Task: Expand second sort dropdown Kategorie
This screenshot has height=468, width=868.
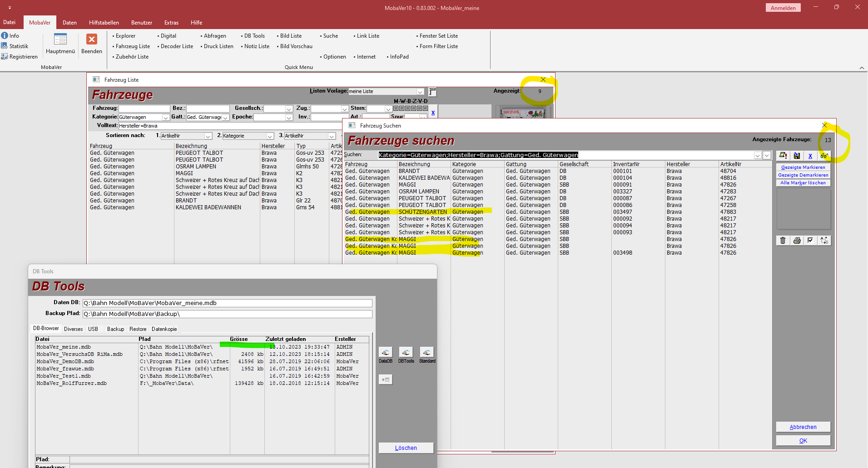Action: click(x=270, y=136)
